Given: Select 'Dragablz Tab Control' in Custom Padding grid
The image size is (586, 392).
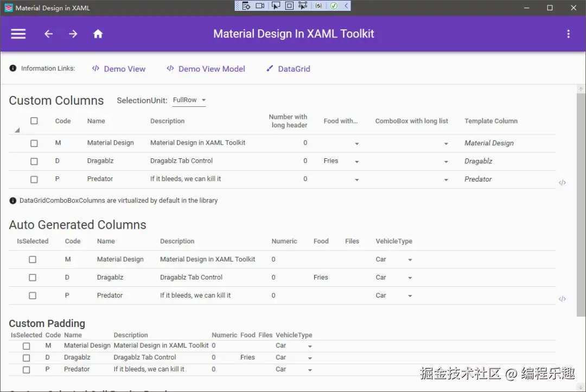Looking at the screenshot, I should (145, 357).
